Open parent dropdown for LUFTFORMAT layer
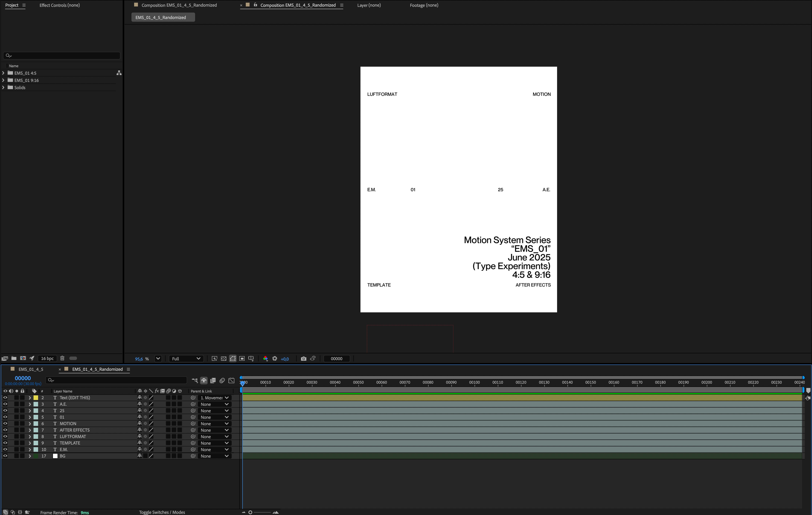Screen dimensions: 812x515 [215, 437]
